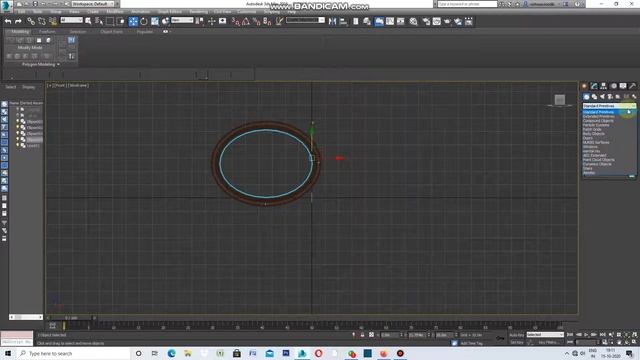Open the Rendering menu
Viewport: 640px width, 360px height.
[199, 12]
